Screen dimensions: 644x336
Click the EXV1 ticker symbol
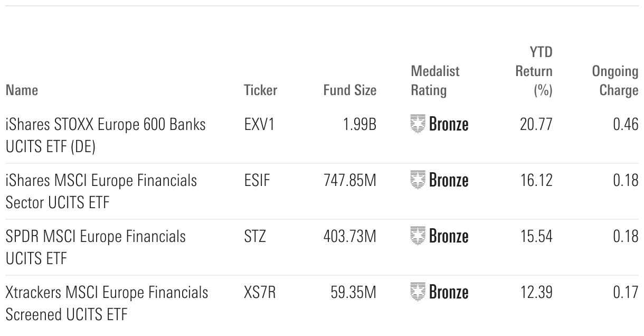[x=259, y=125]
